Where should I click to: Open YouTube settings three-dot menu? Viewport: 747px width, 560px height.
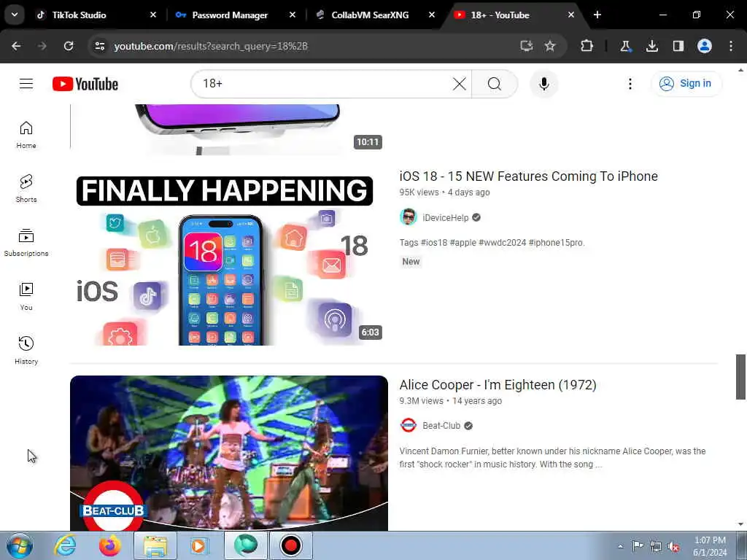[630, 84]
